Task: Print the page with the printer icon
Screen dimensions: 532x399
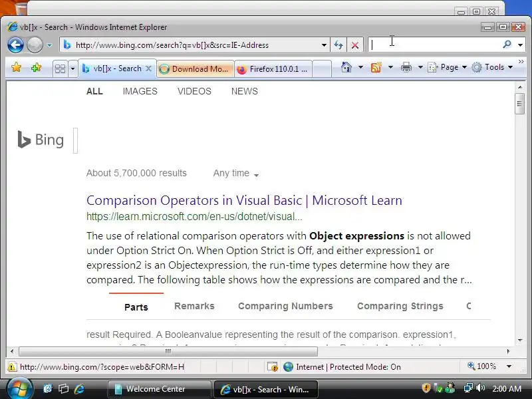Action: tap(406, 67)
